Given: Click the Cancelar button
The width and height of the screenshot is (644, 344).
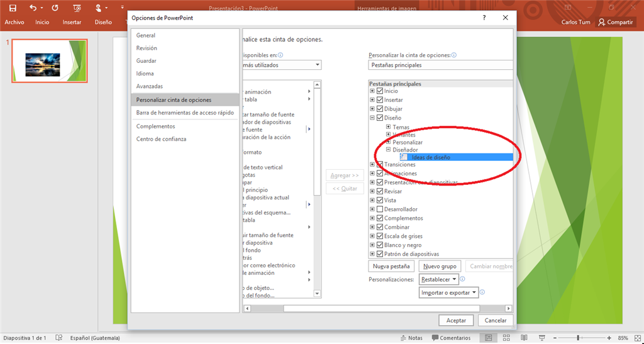Looking at the screenshot, I should (496, 320).
